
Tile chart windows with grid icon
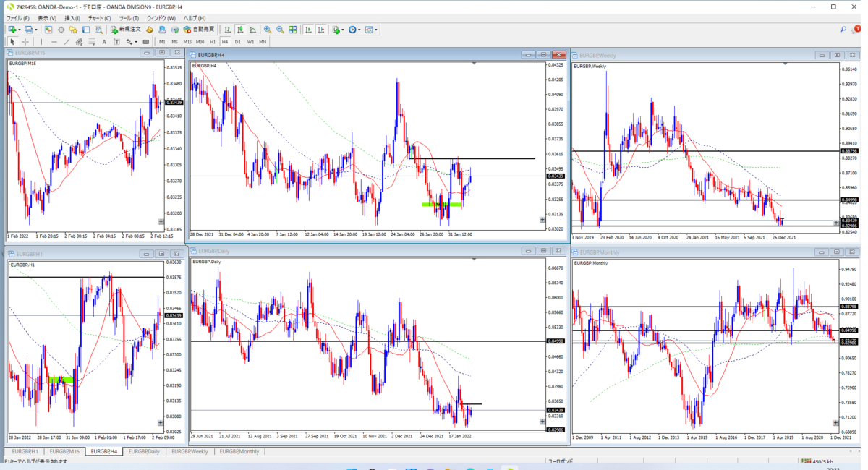[x=293, y=30]
